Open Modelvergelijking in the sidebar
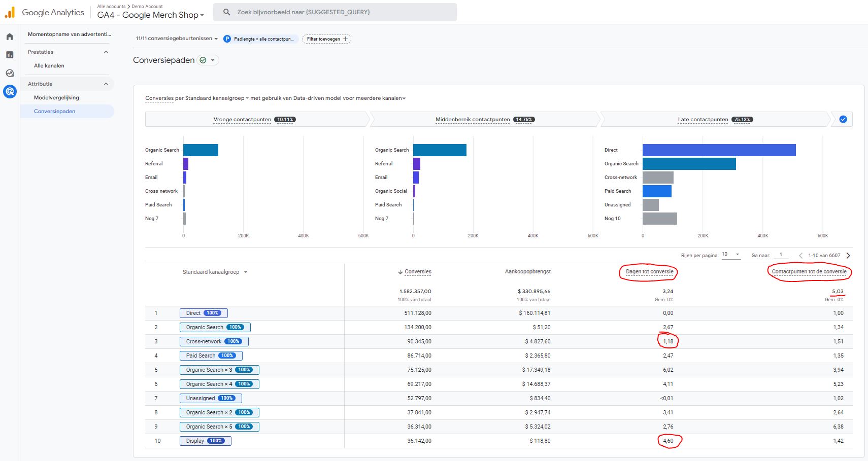Viewport: 868px width, 461px height. 56,98
